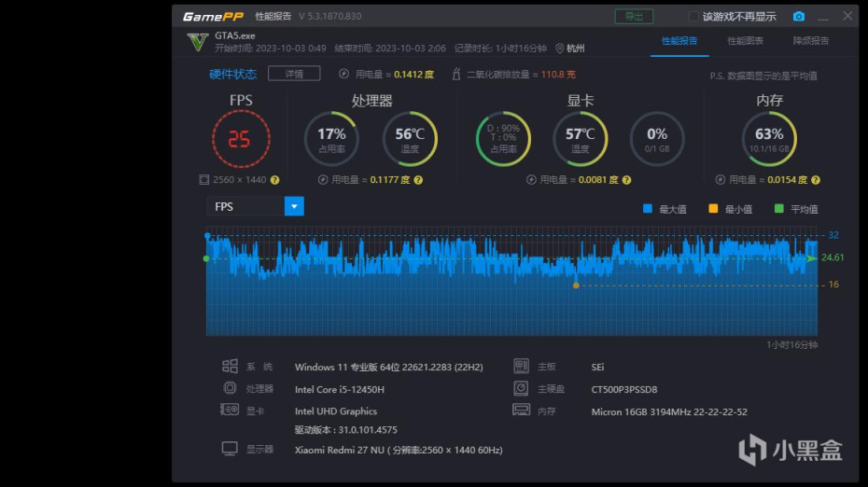Viewport: 868px width, 487px height.
Task: Click the 56℃ CPU temperature gauge
Action: [410, 139]
